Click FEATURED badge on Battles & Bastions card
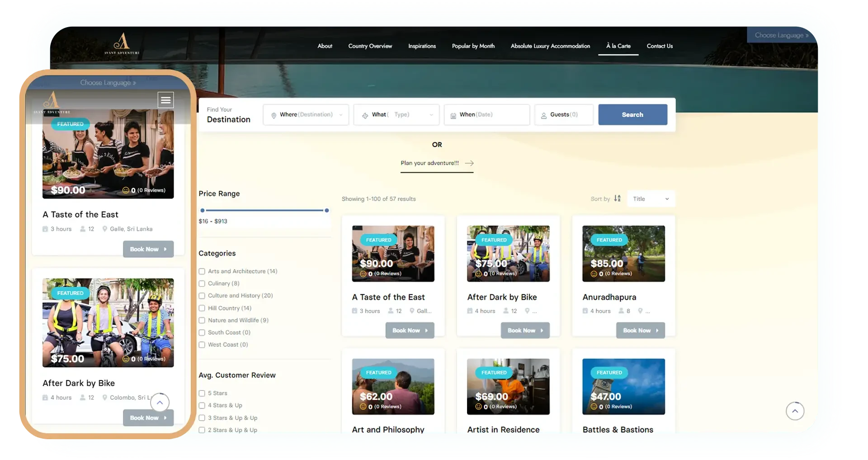Viewport: 868px width, 460px height. coord(609,373)
